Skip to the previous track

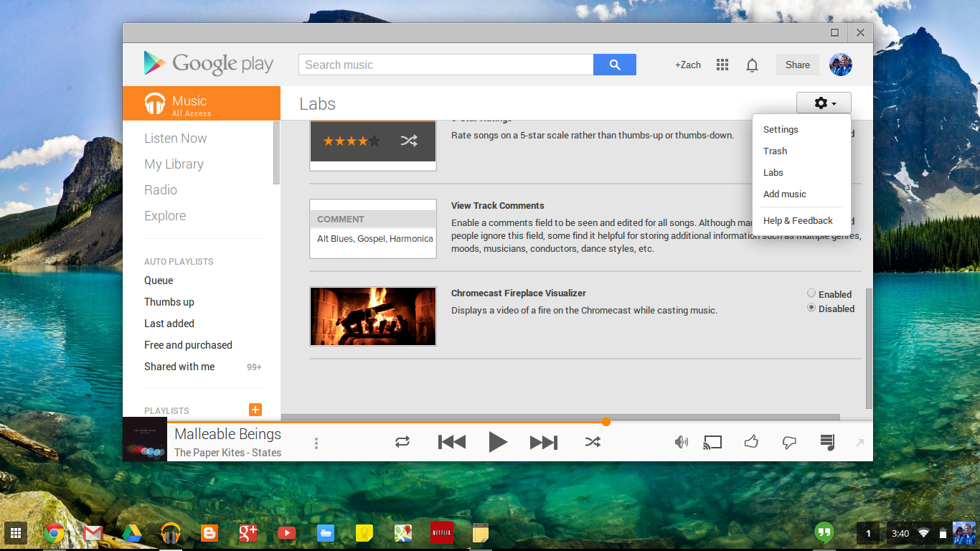452,442
